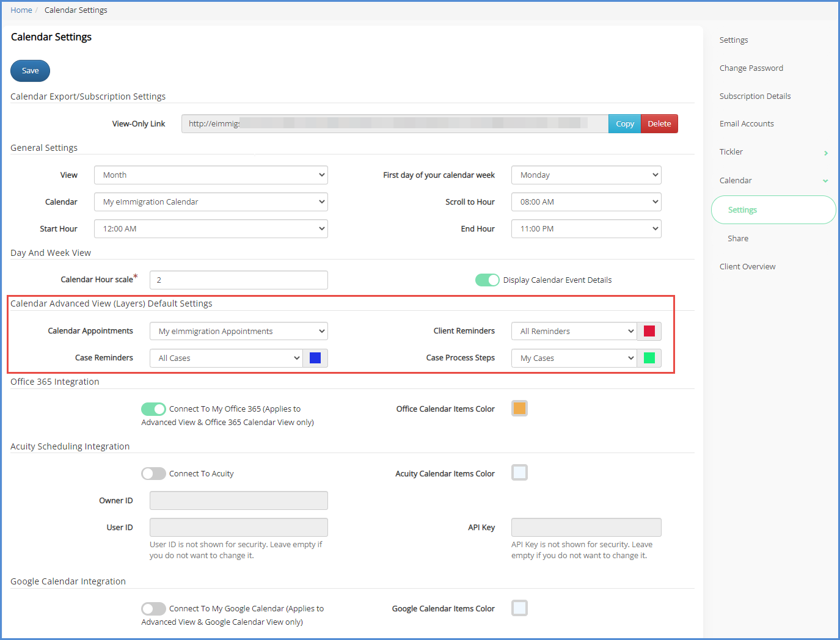The width and height of the screenshot is (840, 640).
Task: Open Change Password in the sidebar
Action: coord(751,68)
